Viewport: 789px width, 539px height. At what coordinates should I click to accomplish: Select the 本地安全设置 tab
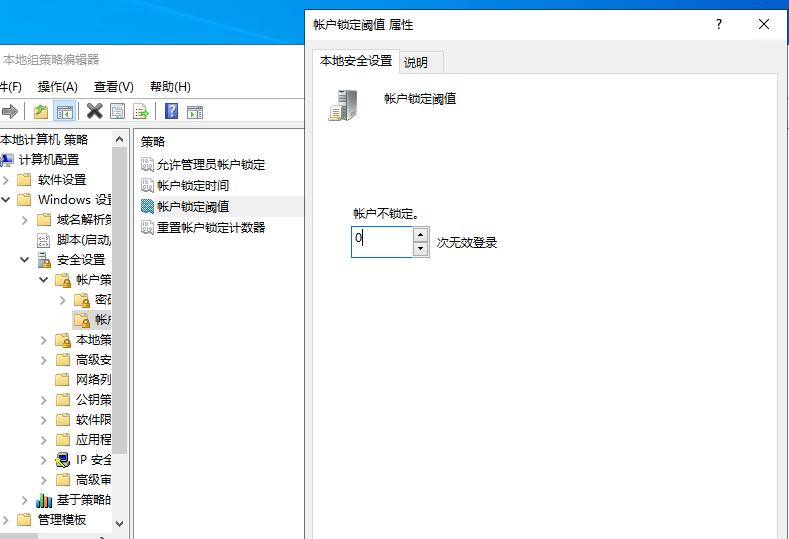356,61
